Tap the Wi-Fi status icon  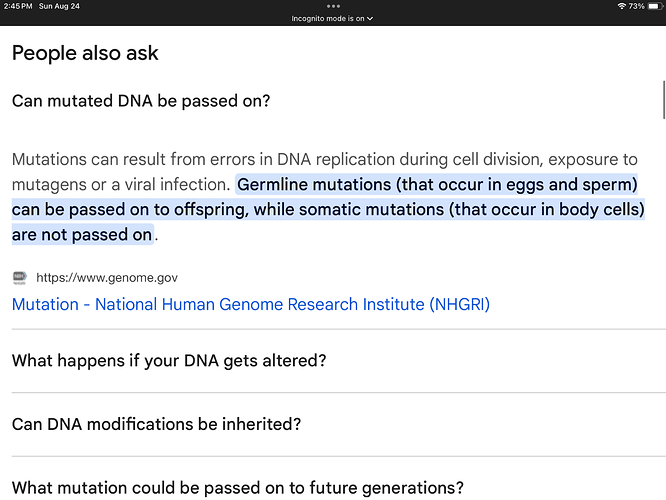pyautogui.click(x=621, y=6)
